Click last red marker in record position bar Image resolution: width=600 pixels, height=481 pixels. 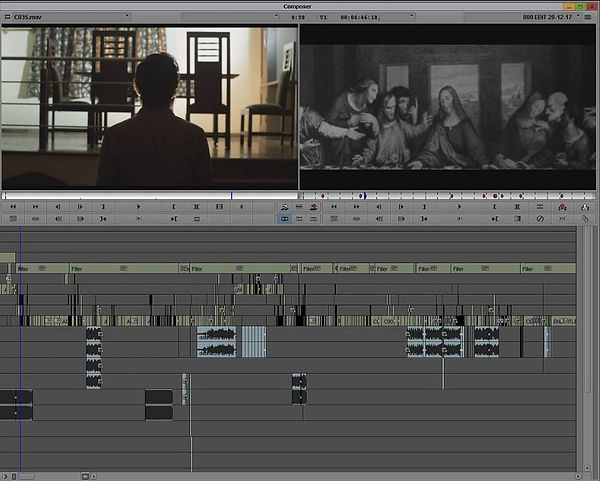561,196
